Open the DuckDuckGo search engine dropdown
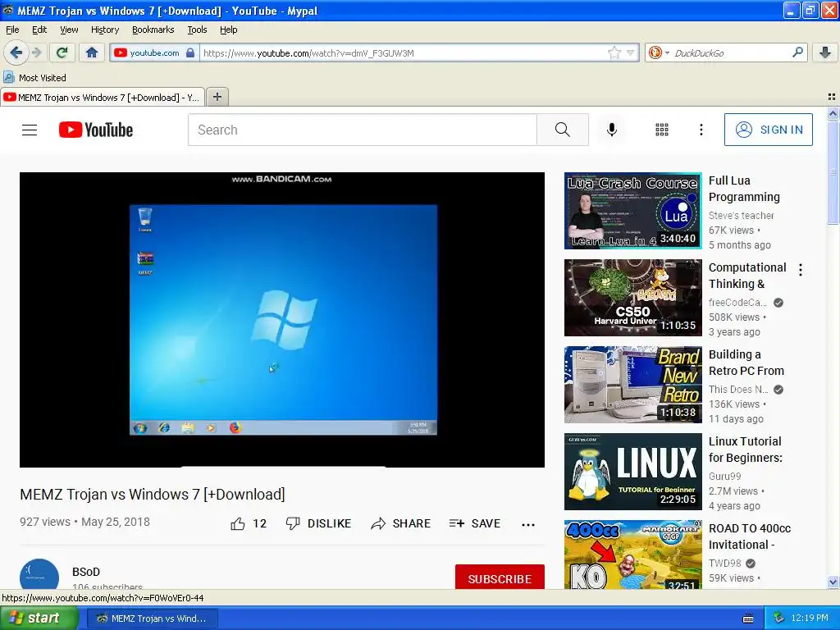 pos(658,52)
